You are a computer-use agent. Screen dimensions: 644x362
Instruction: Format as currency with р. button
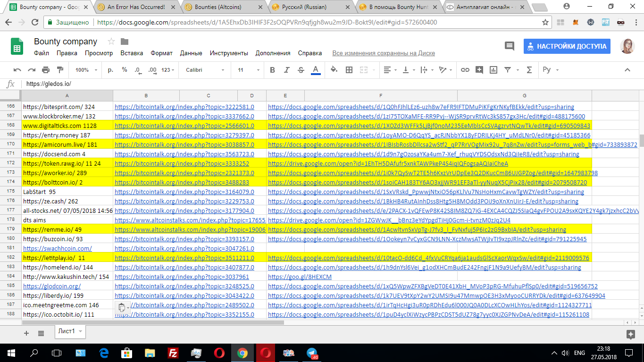pos(111,70)
